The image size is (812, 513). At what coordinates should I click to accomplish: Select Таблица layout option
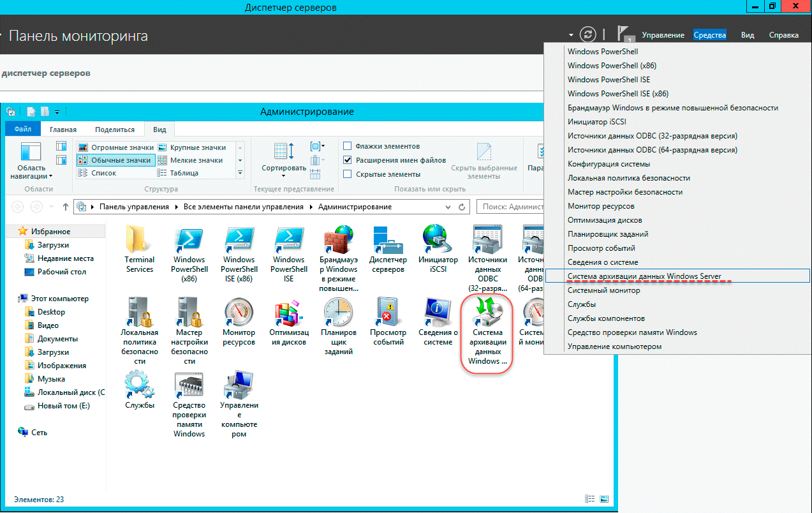click(x=178, y=173)
